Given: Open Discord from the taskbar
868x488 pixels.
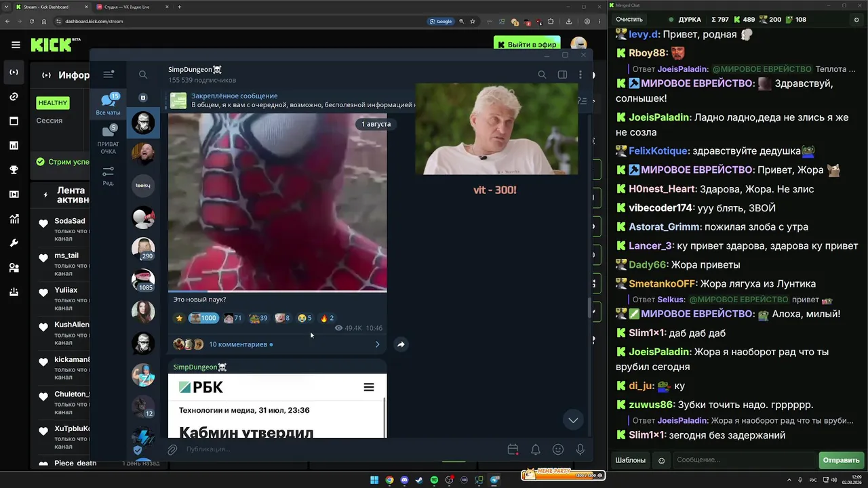Looking at the screenshot, I should click(x=404, y=481).
